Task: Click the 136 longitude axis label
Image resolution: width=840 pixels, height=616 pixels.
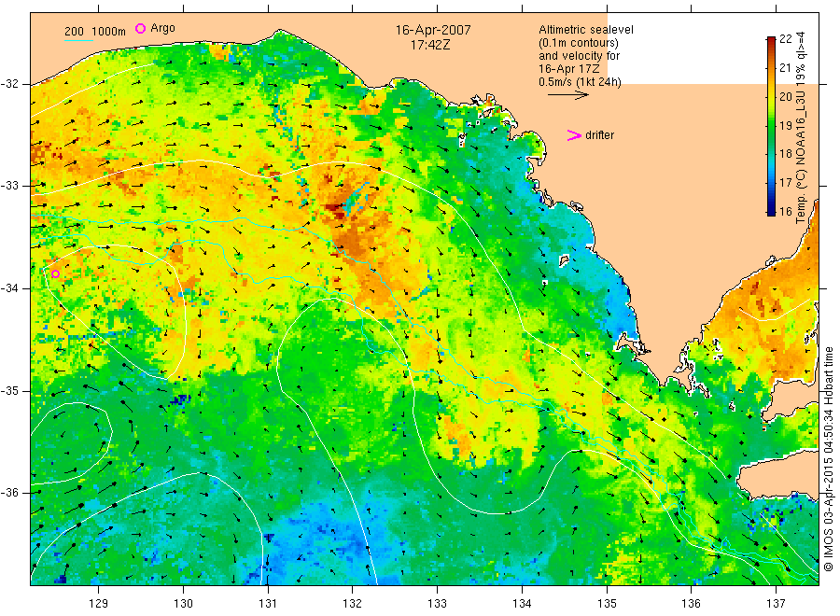Action: click(x=691, y=604)
